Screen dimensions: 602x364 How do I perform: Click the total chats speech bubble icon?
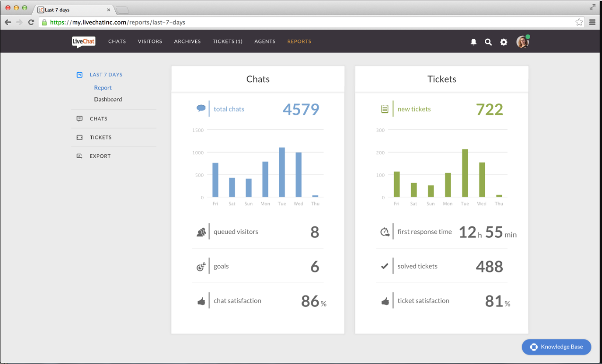coord(201,109)
